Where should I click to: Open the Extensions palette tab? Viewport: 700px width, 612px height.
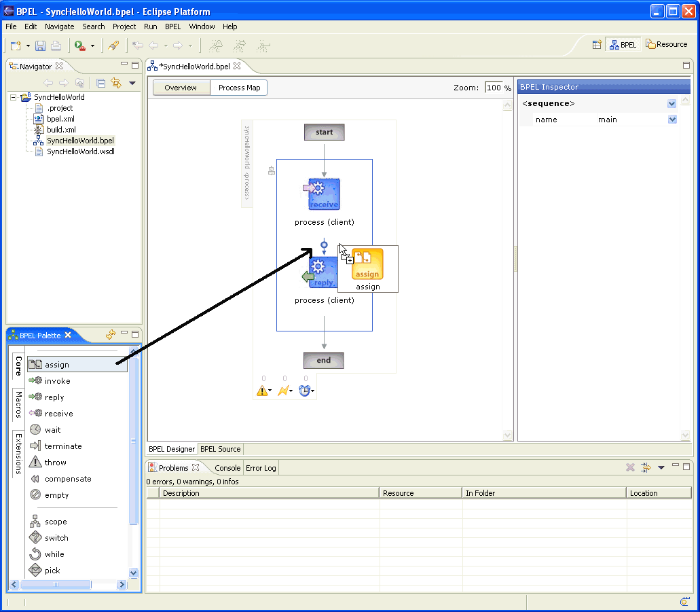click(x=18, y=454)
